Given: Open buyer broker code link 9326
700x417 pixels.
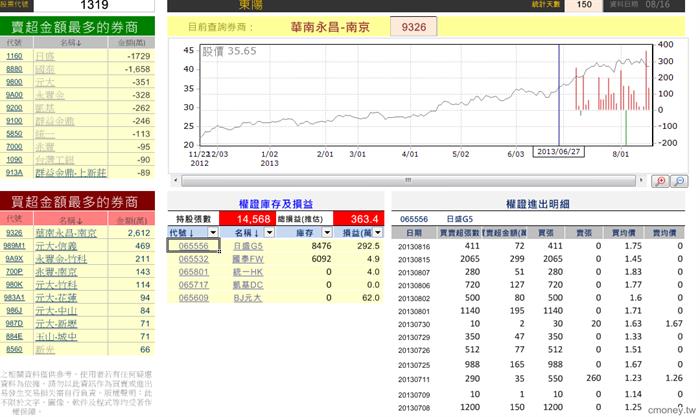Looking at the screenshot, I should [14, 233].
